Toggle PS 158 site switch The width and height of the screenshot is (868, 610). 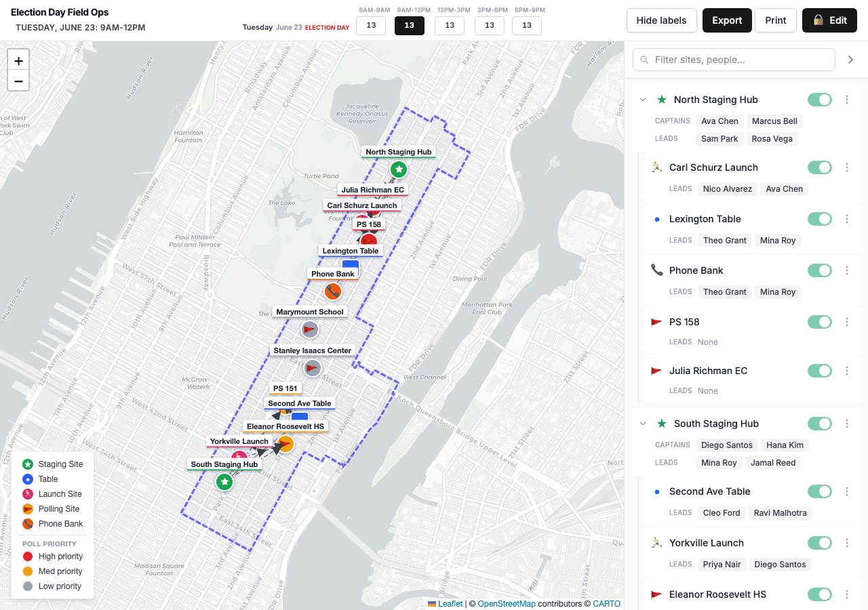tap(820, 322)
